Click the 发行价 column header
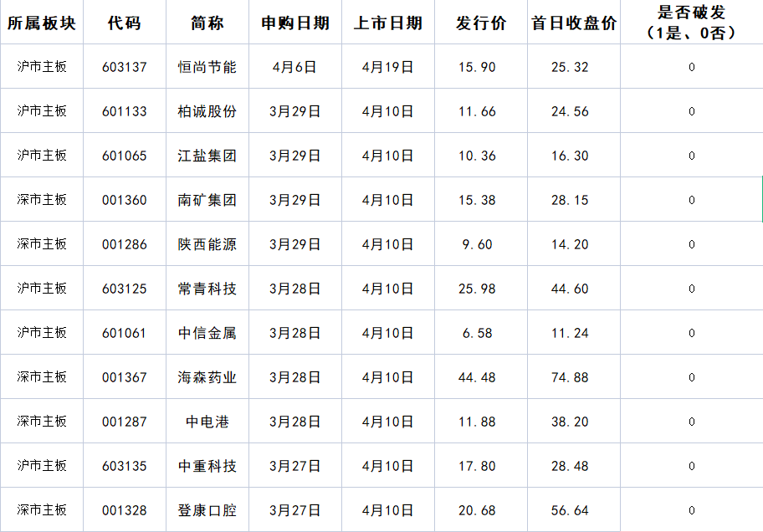 [481, 23]
